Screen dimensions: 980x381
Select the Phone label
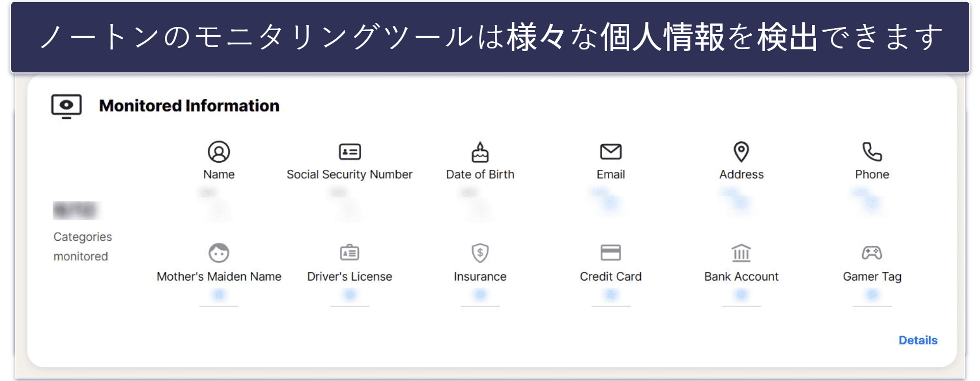(x=872, y=174)
